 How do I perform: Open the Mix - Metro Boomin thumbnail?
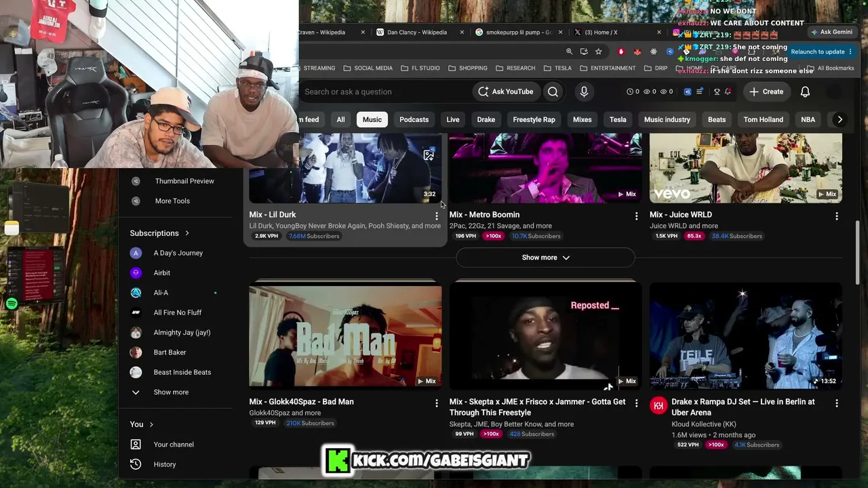point(545,168)
